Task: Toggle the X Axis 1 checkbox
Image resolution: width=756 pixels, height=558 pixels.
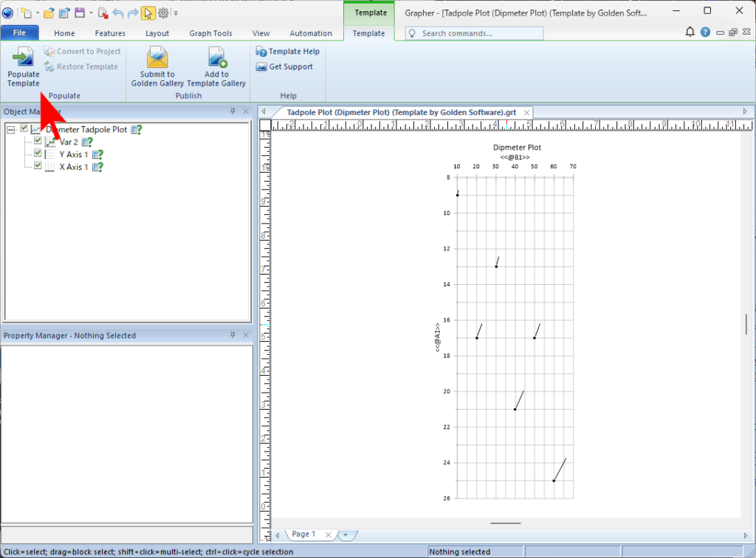Action: tap(38, 166)
